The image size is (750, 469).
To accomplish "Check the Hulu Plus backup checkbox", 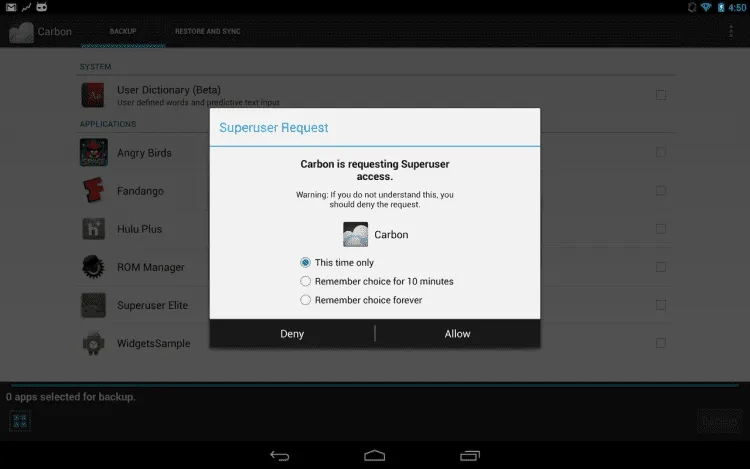I will [661, 229].
